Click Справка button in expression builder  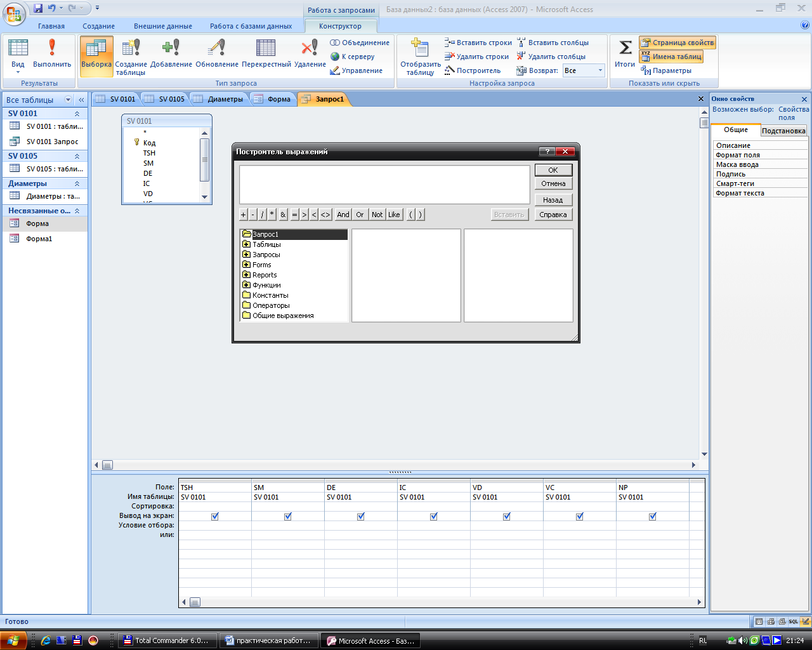tap(553, 215)
